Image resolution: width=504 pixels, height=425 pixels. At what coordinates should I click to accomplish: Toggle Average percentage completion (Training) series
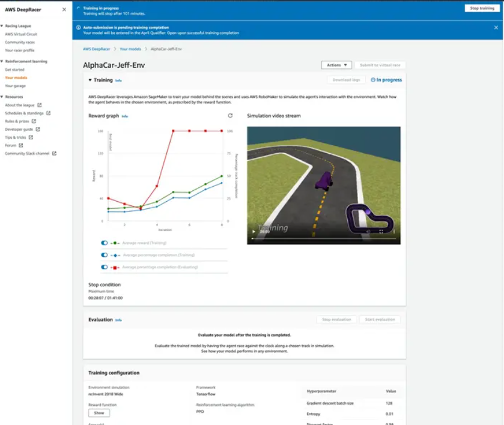click(104, 255)
